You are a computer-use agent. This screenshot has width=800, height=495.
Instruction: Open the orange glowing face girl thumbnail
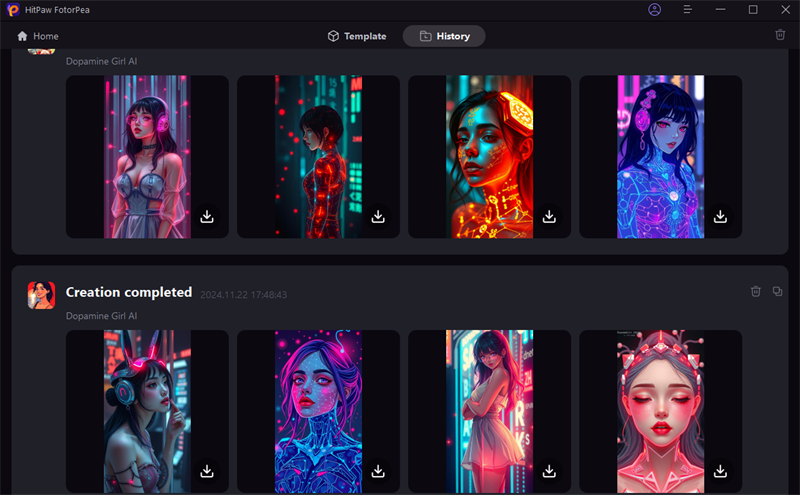(489, 157)
